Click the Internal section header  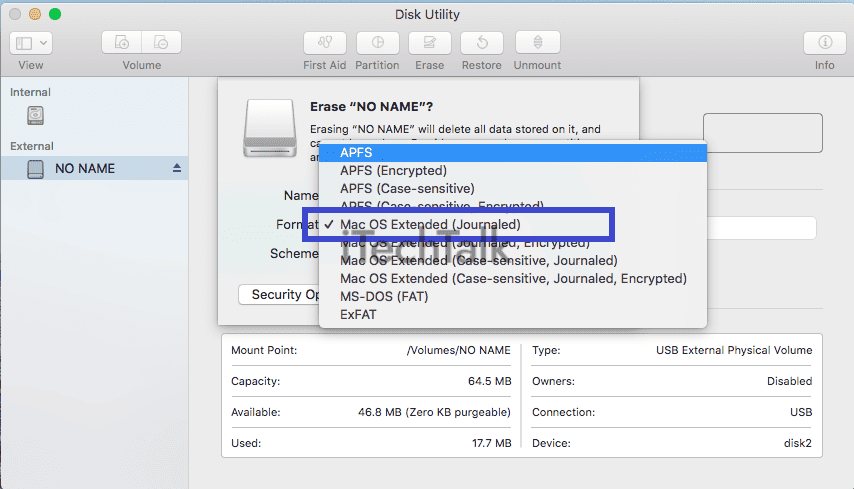30,92
